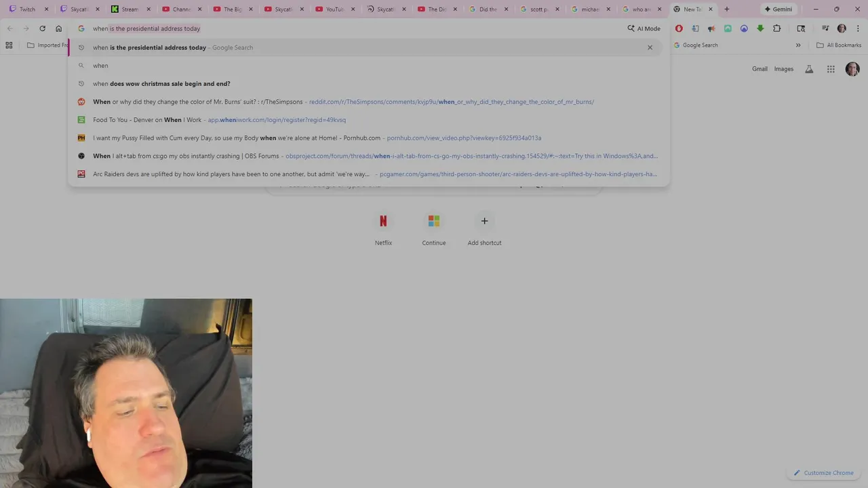The width and height of the screenshot is (868, 488).
Task: Open the red Opera-style extension icon
Action: tap(679, 28)
